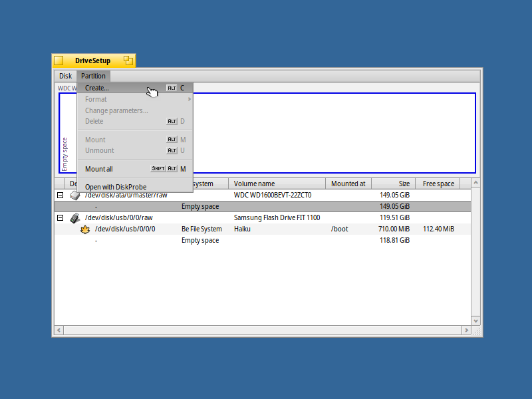Click the Change parameters... menu entry
The image size is (532, 399).
[x=135, y=110]
